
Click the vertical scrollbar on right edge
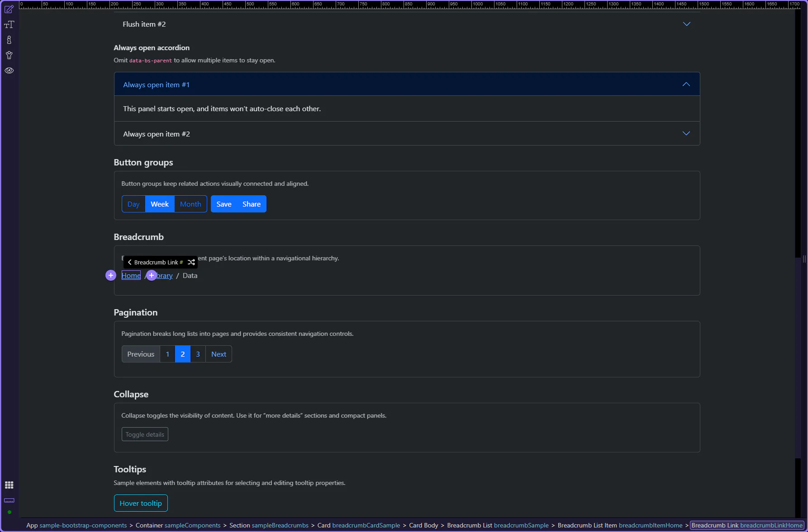click(x=798, y=357)
